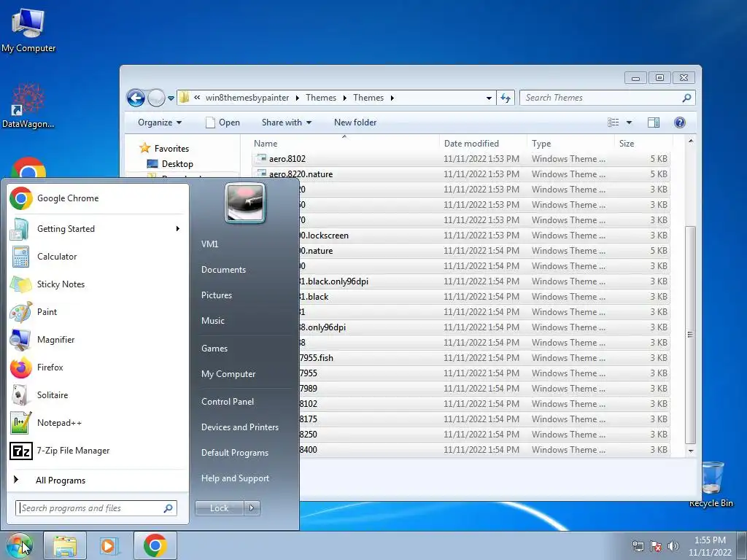
Task: Click Search Themes field
Action: tap(608, 98)
